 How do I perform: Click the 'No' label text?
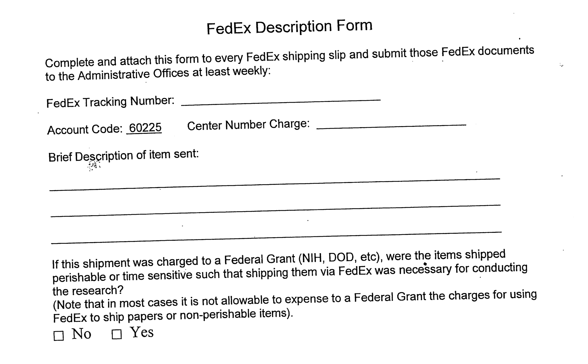(81, 334)
